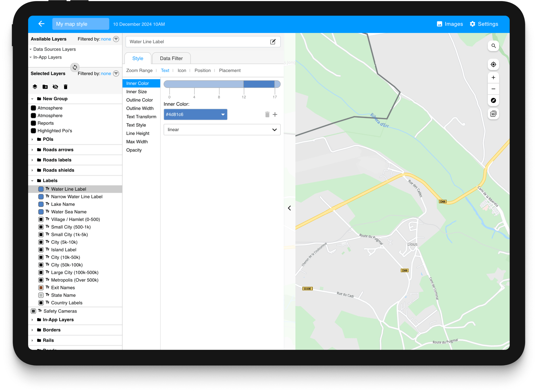Reset map orientation with compass icon

click(x=493, y=100)
